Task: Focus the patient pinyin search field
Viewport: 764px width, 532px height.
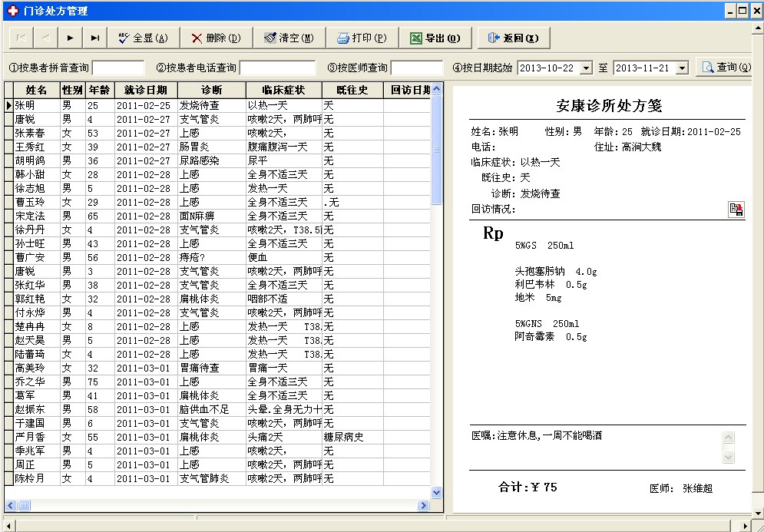Action: pos(118,68)
